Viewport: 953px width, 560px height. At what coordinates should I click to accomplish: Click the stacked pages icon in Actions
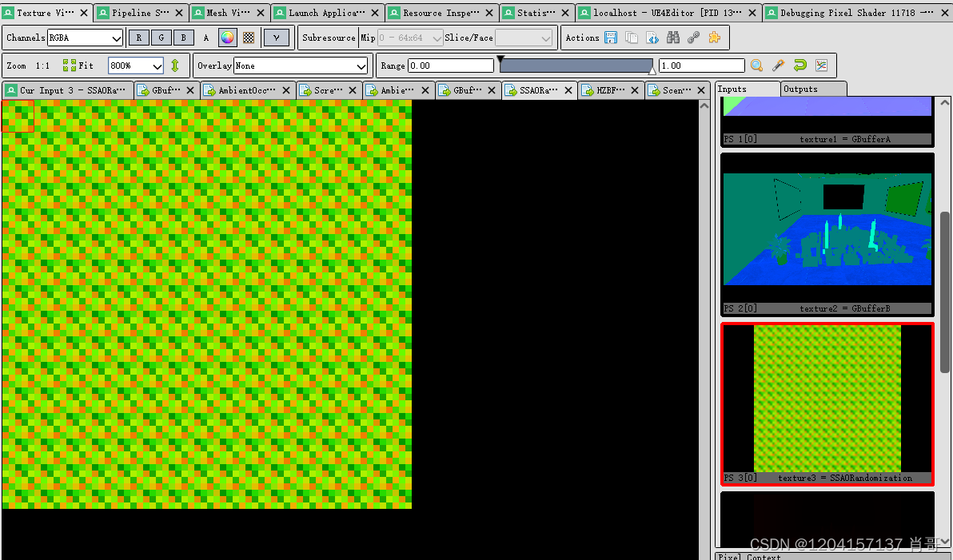pos(632,38)
